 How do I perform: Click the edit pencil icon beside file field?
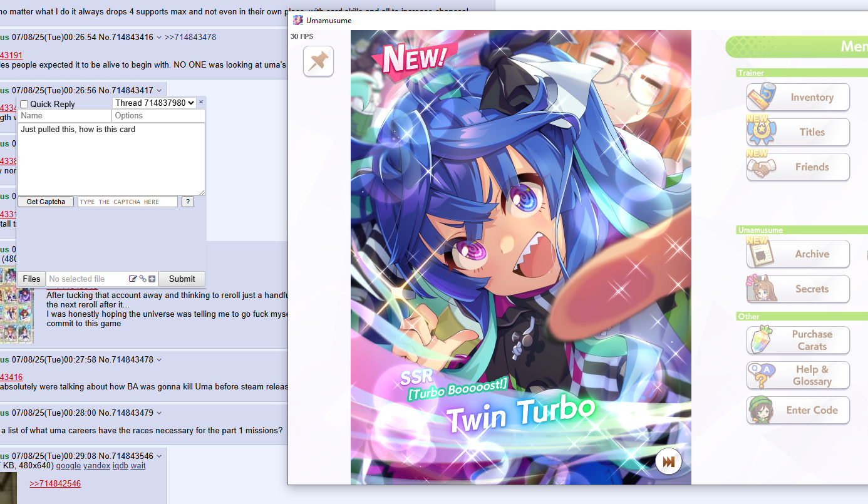point(133,279)
